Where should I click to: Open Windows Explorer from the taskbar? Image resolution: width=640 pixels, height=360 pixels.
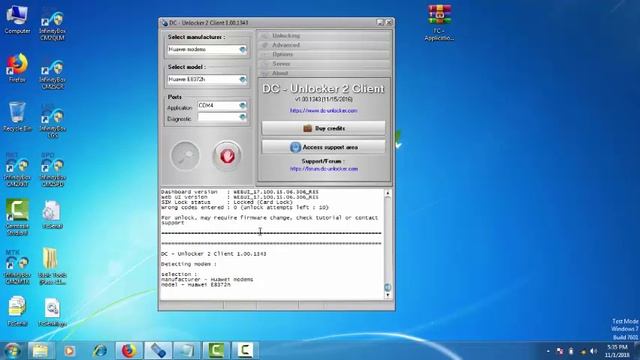coord(40,351)
